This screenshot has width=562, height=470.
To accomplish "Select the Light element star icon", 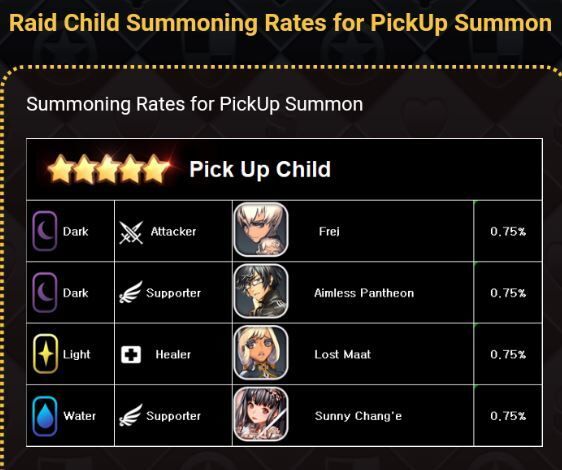I will coord(46,354).
